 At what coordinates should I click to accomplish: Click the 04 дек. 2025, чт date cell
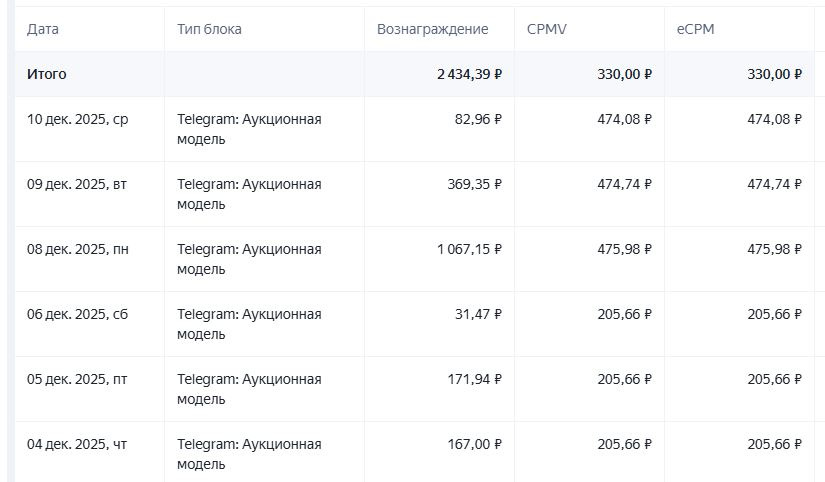(x=77, y=445)
